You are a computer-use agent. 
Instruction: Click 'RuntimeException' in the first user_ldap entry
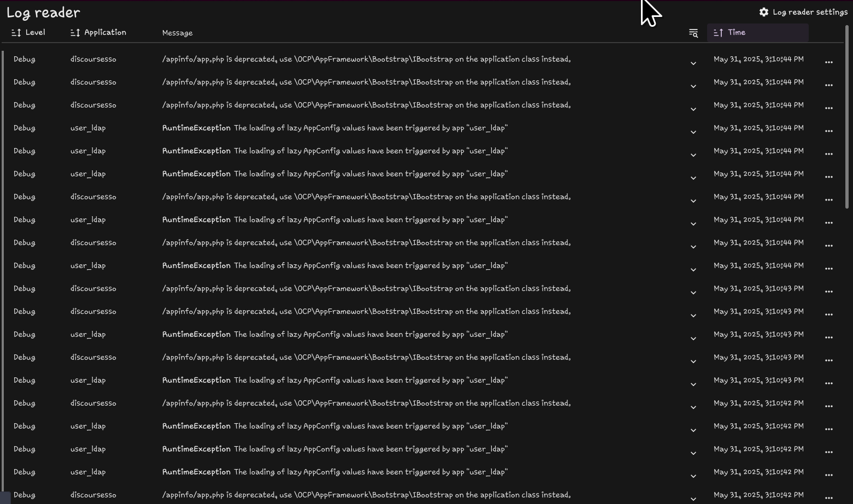coord(196,128)
